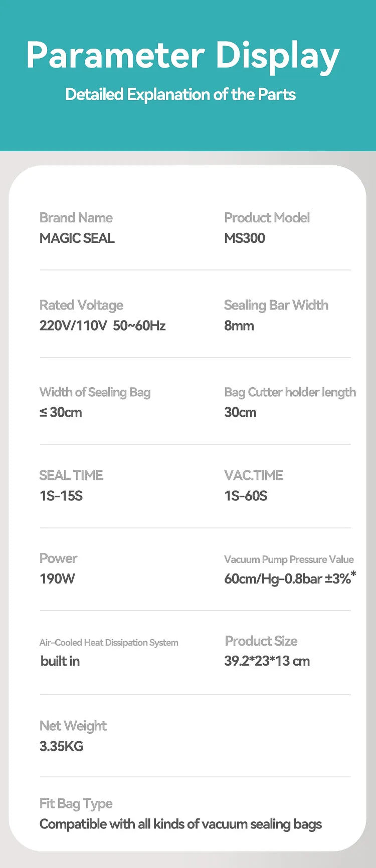Click the Detailed Explanation of the Parts subtitle
Screen dimensions: 376x868
tap(180, 94)
